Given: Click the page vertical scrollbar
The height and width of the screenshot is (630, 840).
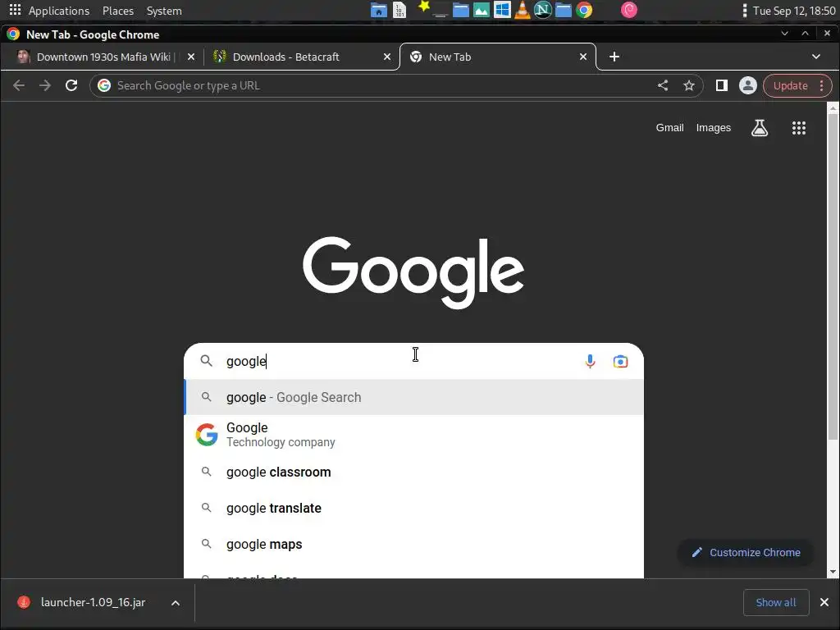Looking at the screenshot, I should [833, 277].
